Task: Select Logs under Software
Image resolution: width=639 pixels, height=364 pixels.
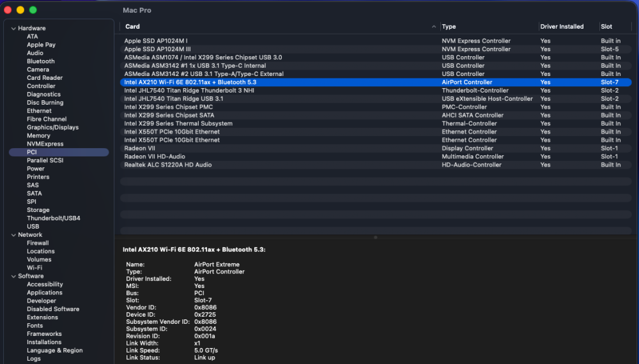Action: click(x=34, y=359)
